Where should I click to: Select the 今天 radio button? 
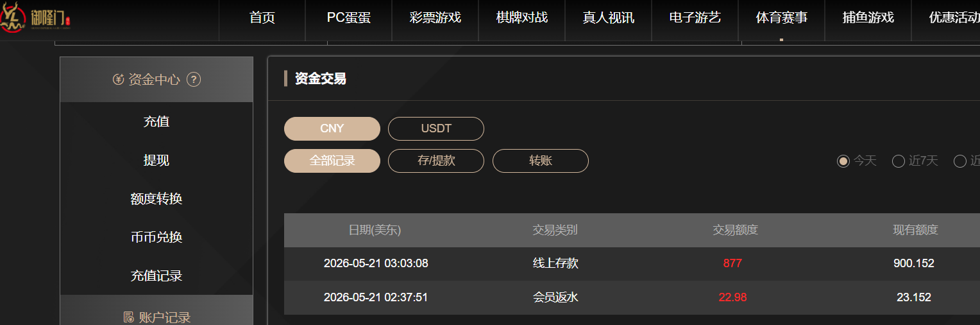point(843,161)
